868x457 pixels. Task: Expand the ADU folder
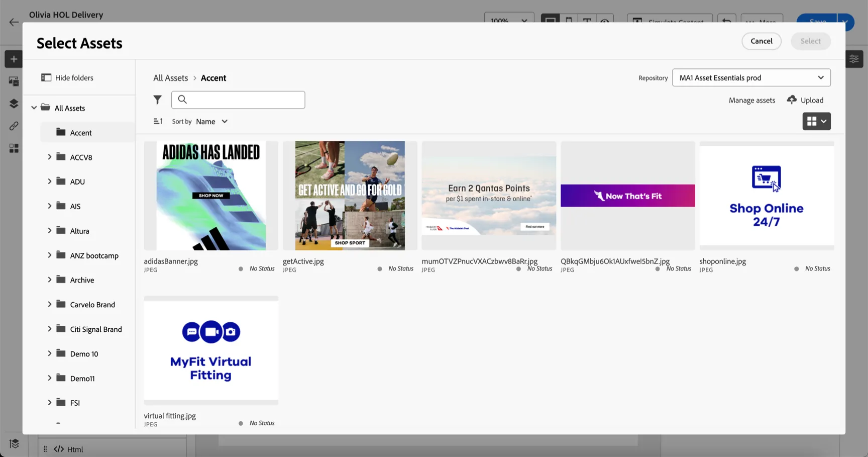[49, 181]
